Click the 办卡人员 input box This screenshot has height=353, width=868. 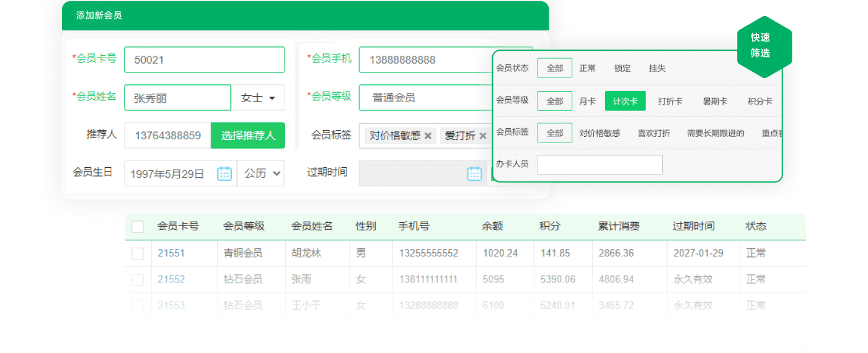pyautogui.click(x=600, y=165)
